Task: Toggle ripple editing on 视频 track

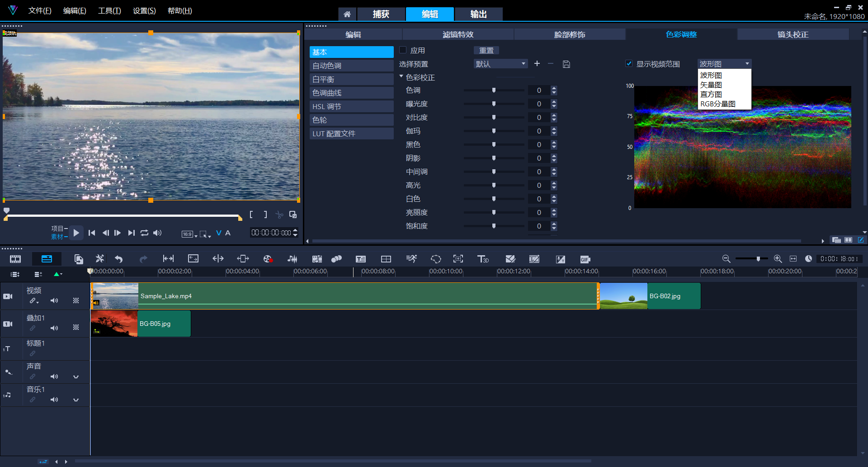Action: coord(34,300)
